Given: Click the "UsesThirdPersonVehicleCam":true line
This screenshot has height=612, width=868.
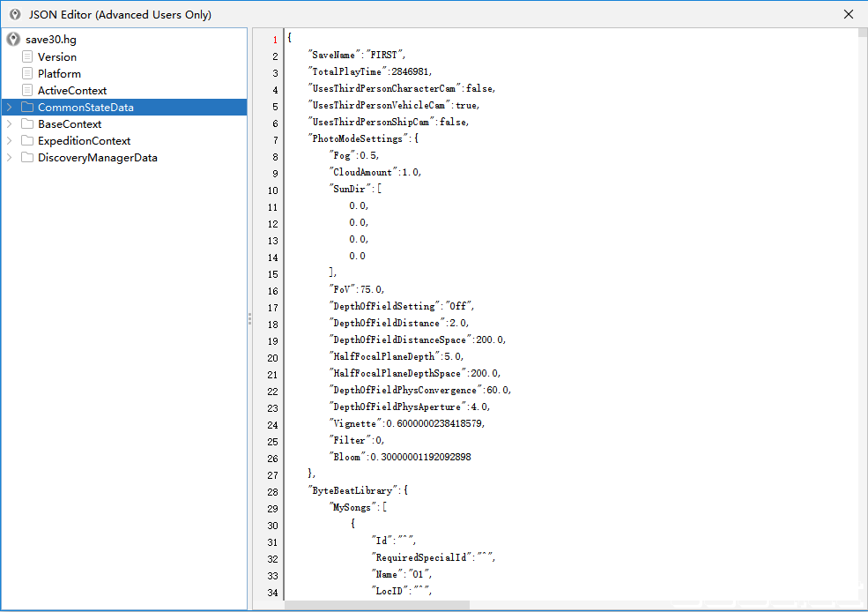Looking at the screenshot, I should pyautogui.click(x=394, y=105).
